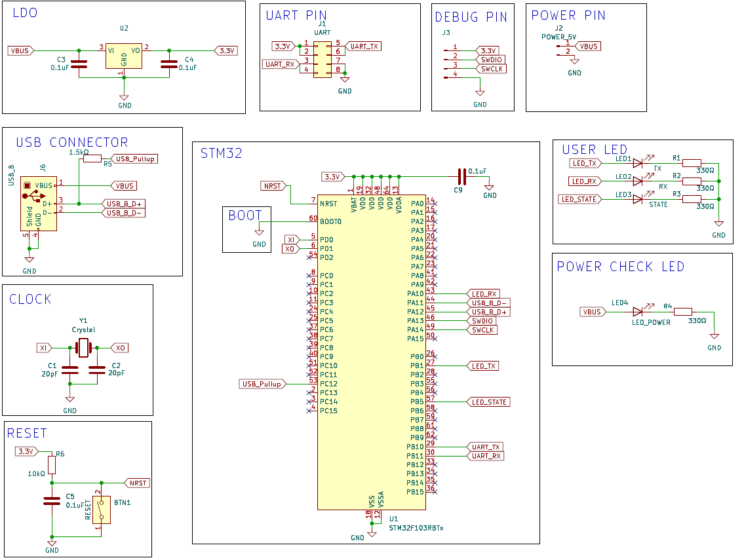744x560 pixels.
Task: Click the UART_TX label in UART PIN block
Action: [363, 47]
